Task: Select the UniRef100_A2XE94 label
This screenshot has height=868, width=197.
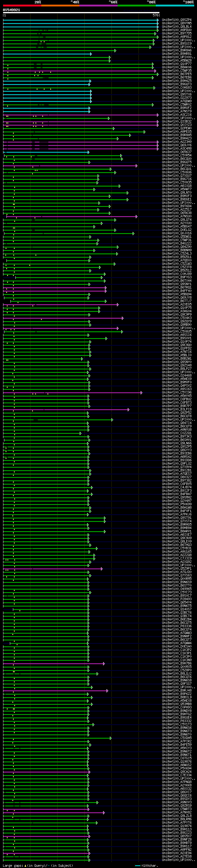Action: [x=177, y=853]
